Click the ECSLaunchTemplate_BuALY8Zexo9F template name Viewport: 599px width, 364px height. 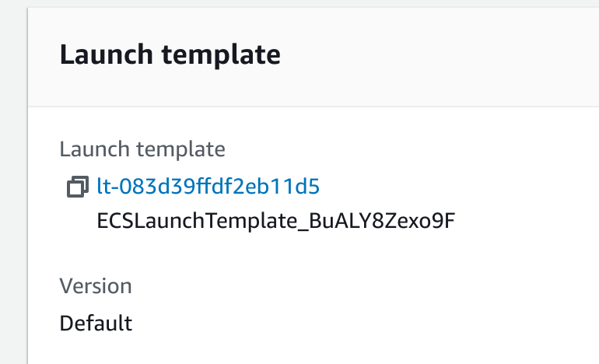click(275, 221)
